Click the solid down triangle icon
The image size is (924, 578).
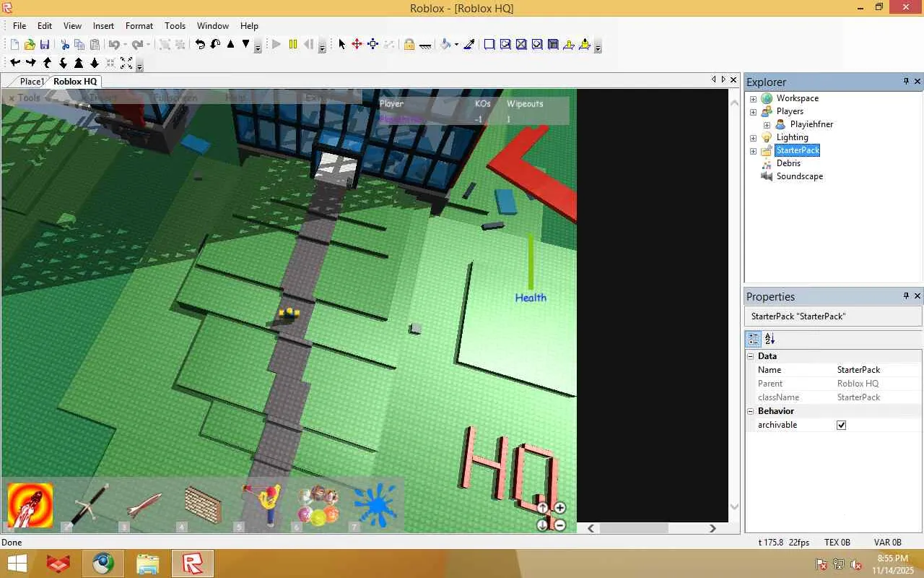click(246, 45)
